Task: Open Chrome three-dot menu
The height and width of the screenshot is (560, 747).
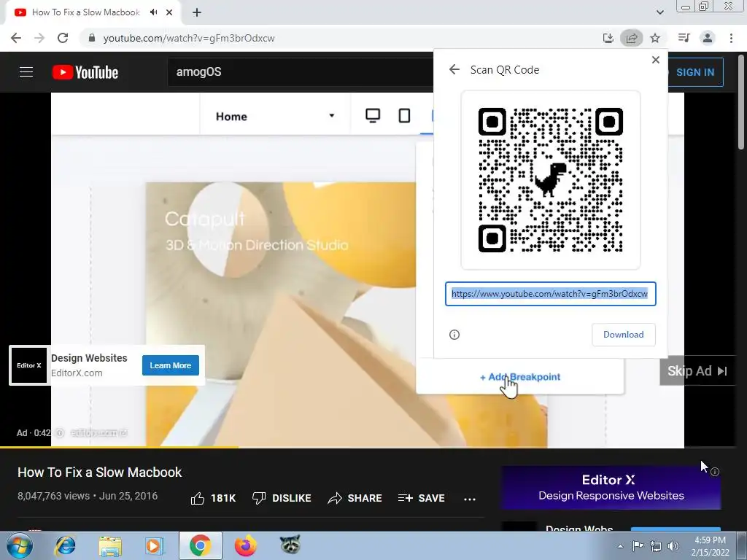Action: click(x=731, y=38)
